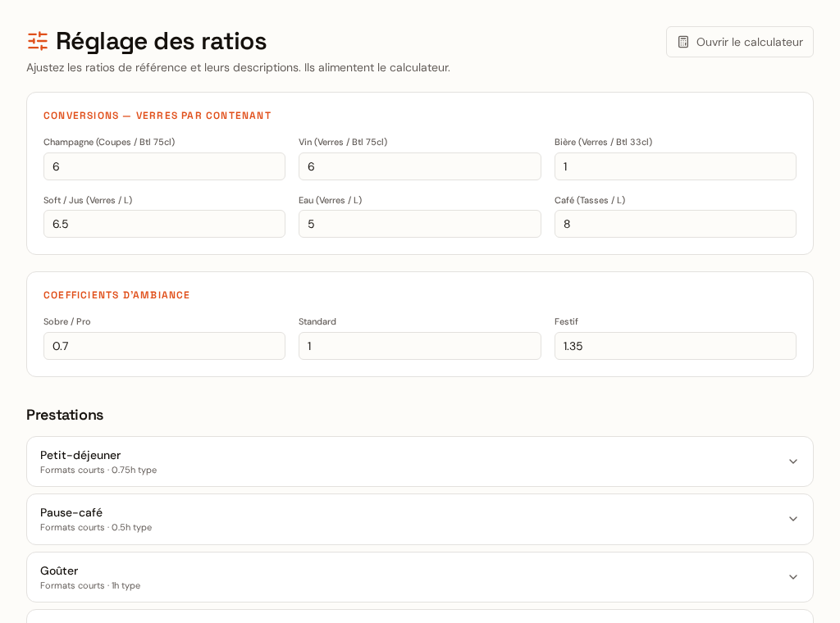Click the calculator icon in Ouvrir le calculateur

(x=683, y=42)
